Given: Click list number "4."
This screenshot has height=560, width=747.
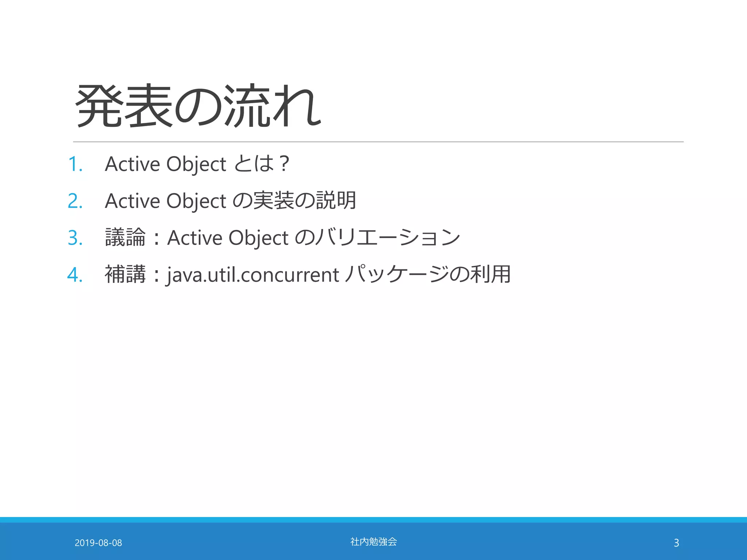Looking at the screenshot, I should [x=75, y=275].
